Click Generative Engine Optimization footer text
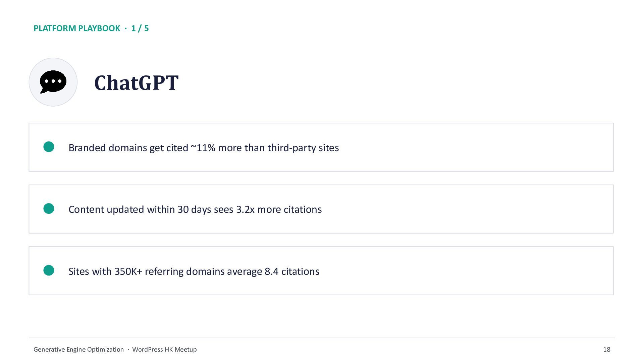644x362 pixels. 78,349
